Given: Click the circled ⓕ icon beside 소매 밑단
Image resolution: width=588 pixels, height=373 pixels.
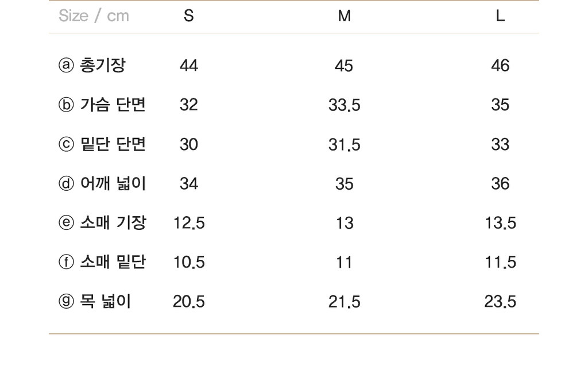Looking at the screenshot, I should tap(66, 262).
